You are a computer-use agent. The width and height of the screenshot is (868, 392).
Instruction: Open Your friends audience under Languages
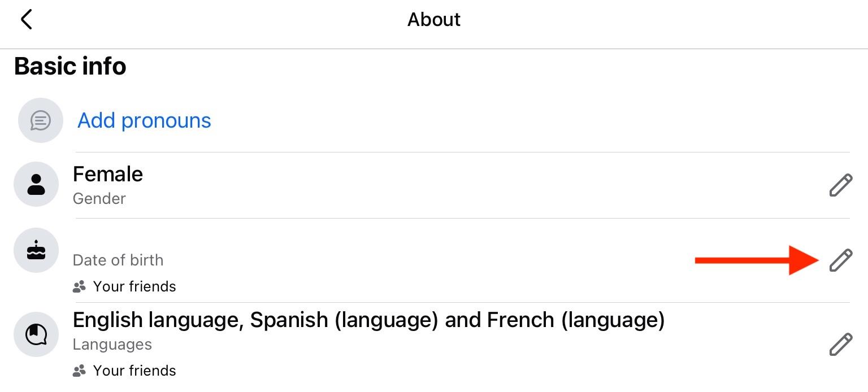point(134,371)
